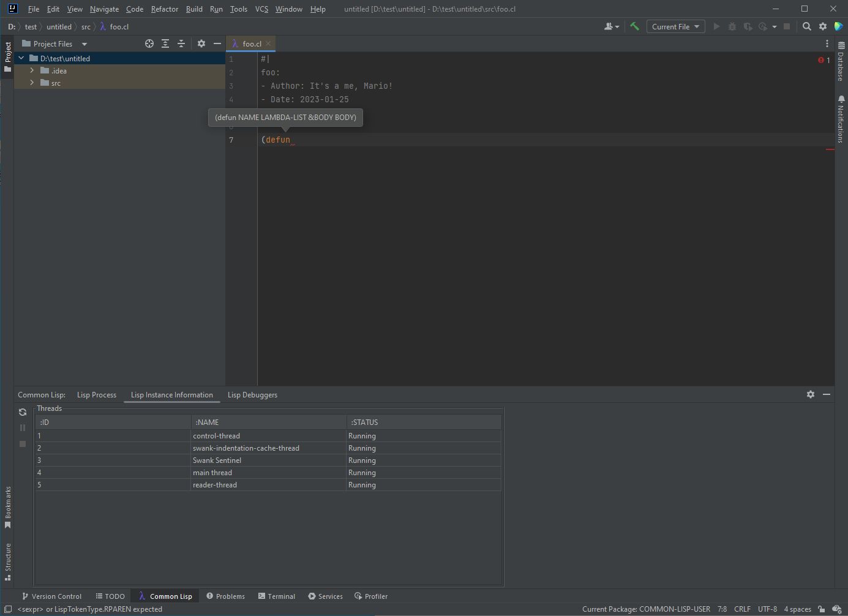Expand the src folder
Viewport: 848px width, 616px height.
pos(32,83)
